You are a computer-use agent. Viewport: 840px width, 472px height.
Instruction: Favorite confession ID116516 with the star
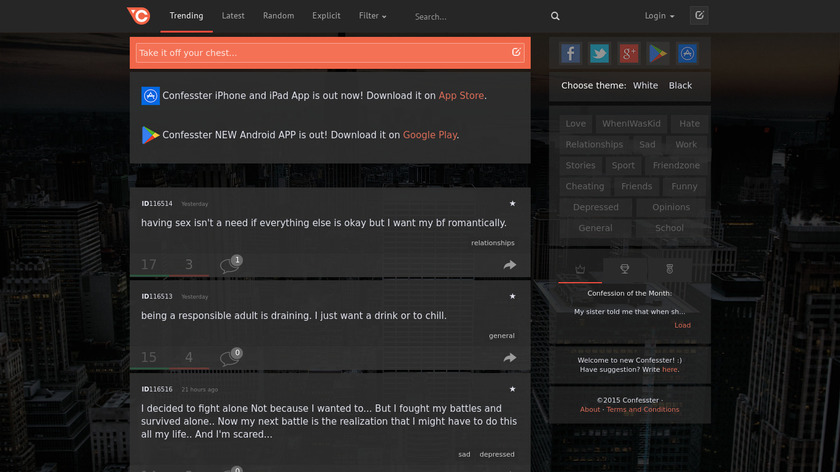click(x=512, y=389)
